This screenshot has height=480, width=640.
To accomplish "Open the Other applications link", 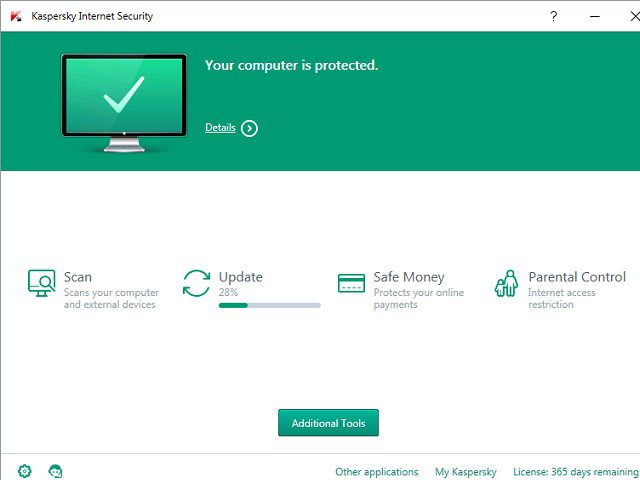I will tap(377, 472).
